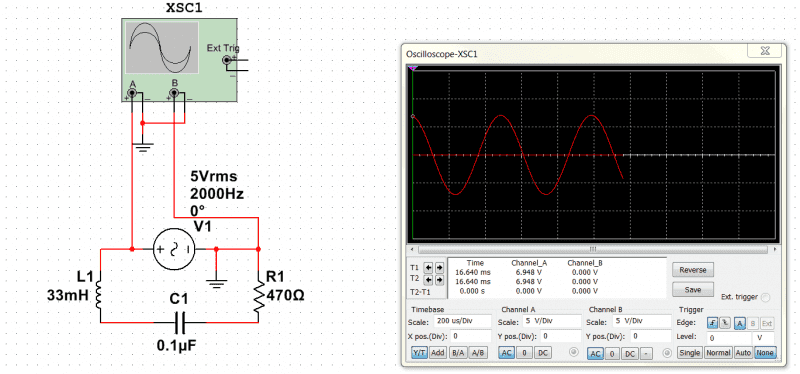Set Channel A coupling to 0
The height and width of the screenshot is (374, 800).
coord(524,353)
